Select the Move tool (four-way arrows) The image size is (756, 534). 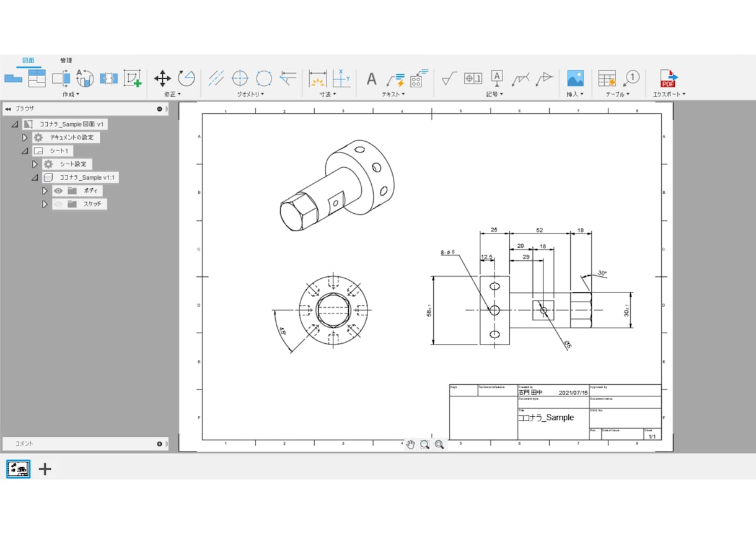pyautogui.click(x=162, y=78)
